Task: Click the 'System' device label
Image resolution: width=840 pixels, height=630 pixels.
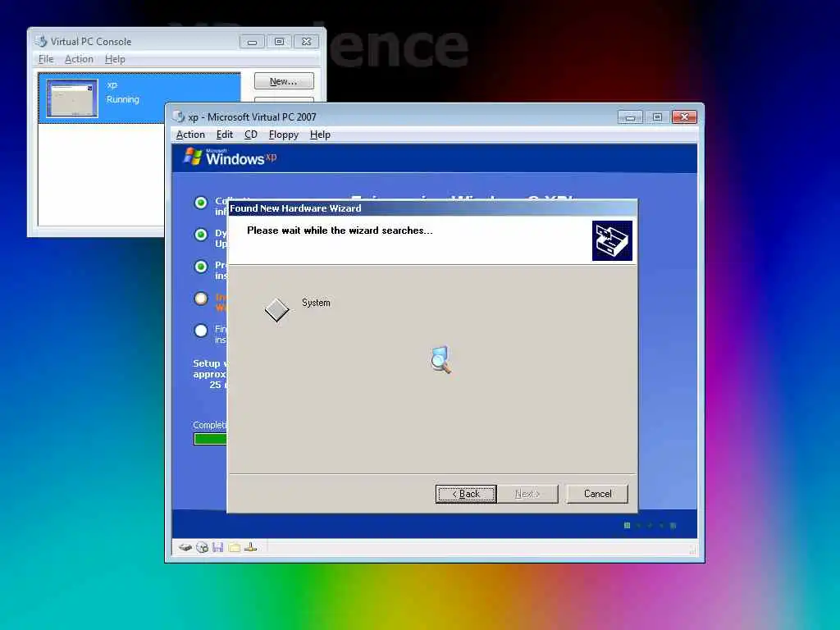Action: coord(316,303)
